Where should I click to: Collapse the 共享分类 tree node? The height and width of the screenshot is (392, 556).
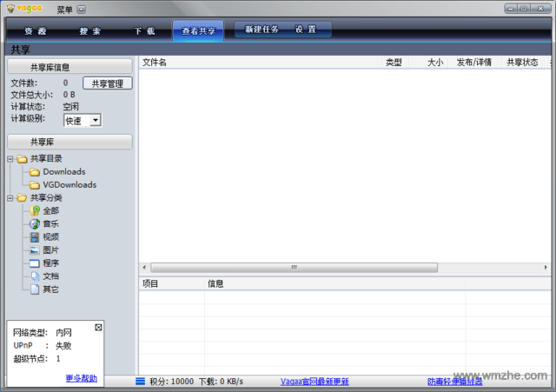[10, 198]
